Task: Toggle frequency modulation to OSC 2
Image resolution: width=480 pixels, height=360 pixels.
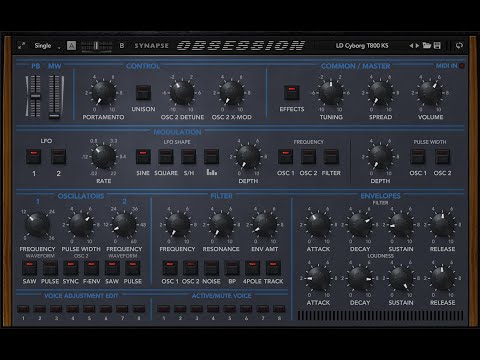Action: coord(308,156)
